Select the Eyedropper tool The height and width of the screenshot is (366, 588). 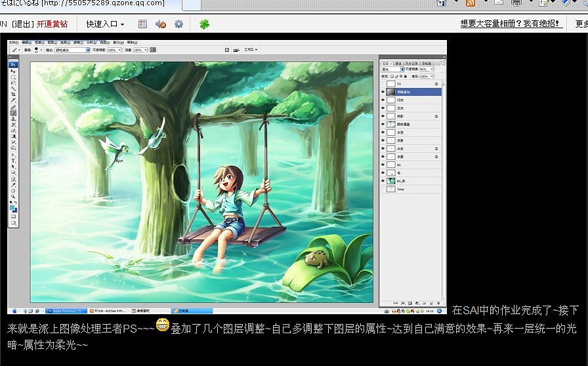coord(13,185)
